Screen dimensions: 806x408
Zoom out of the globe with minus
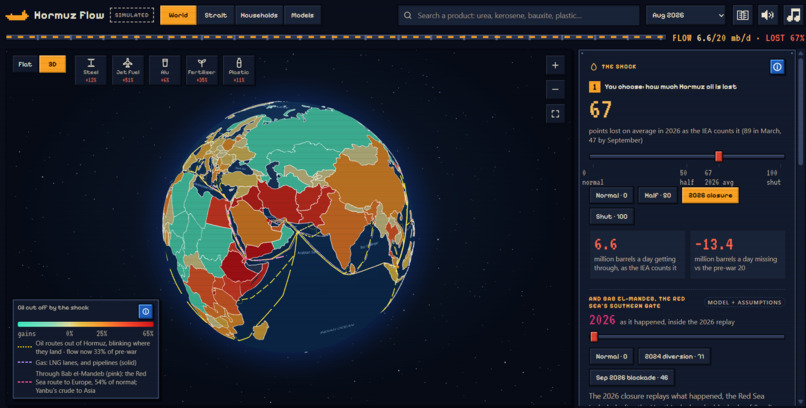[x=555, y=89]
